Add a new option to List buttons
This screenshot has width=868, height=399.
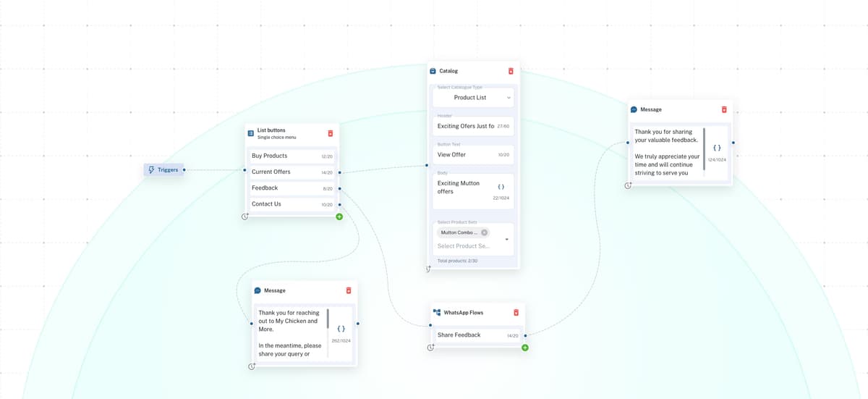(x=339, y=217)
